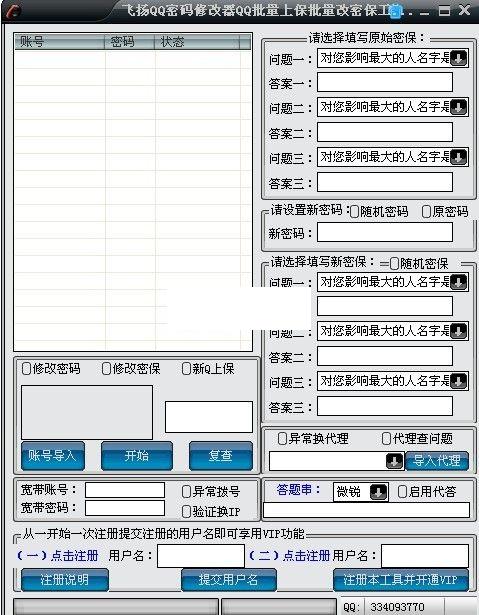Focus original 答案一 input field
The width and height of the screenshot is (479, 615).
(x=385, y=82)
